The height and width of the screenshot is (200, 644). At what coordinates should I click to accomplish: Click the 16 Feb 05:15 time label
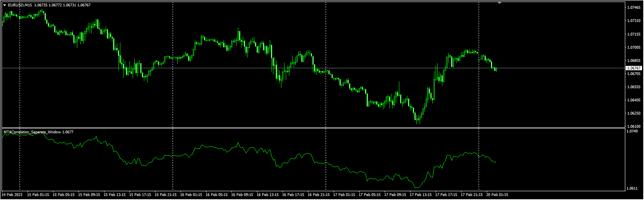[x=217, y=195]
